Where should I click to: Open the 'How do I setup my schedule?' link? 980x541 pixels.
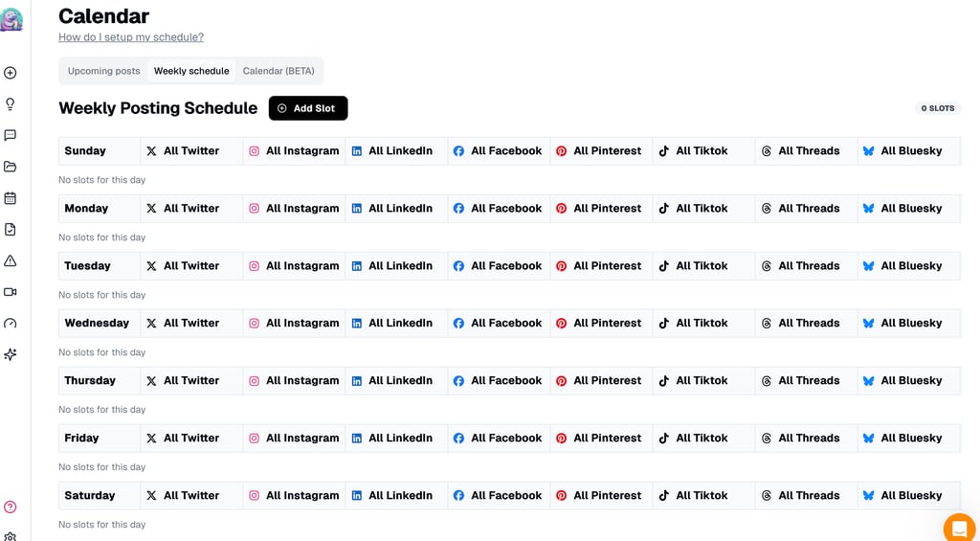tap(131, 37)
